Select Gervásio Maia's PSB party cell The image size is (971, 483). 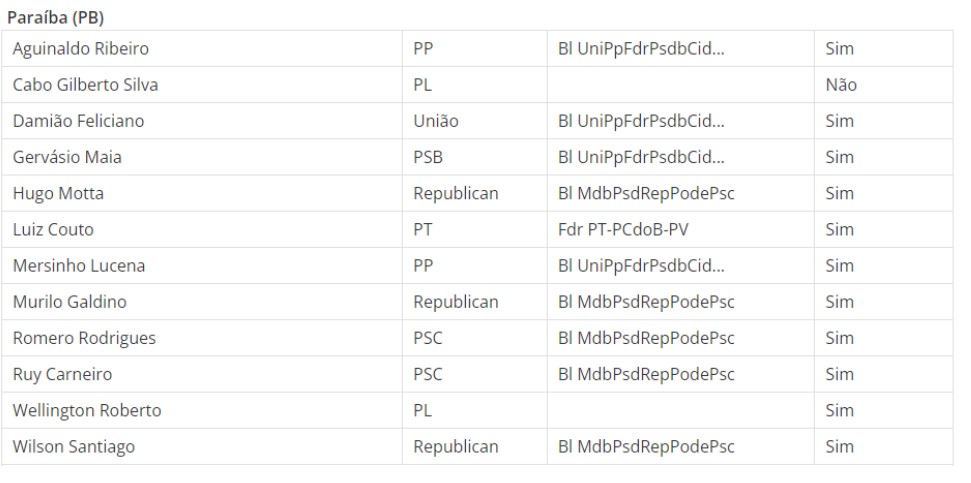point(475,157)
